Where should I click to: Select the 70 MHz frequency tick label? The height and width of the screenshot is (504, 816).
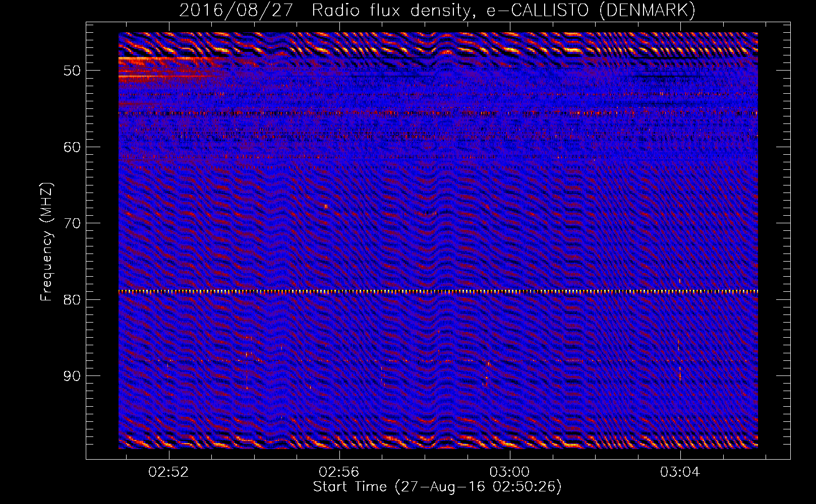coord(72,223)
